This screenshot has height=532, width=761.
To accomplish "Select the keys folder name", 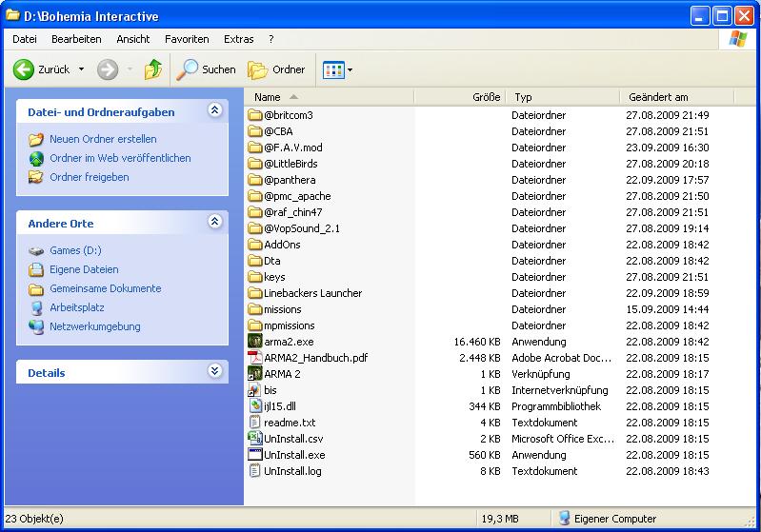I will (274, 277).
